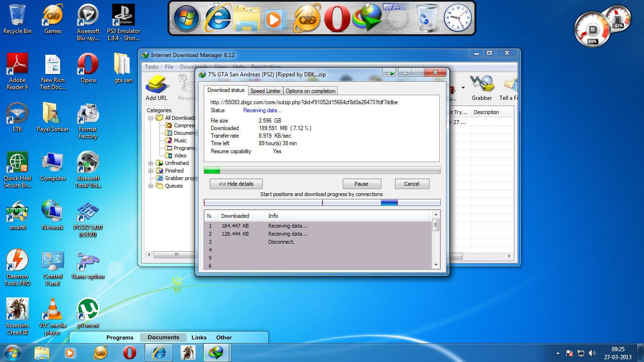Viewport: 644px width, 362px height.
Task: Launch Aiseesoft Total Video desktop icon
Action: tap(88, 169)
